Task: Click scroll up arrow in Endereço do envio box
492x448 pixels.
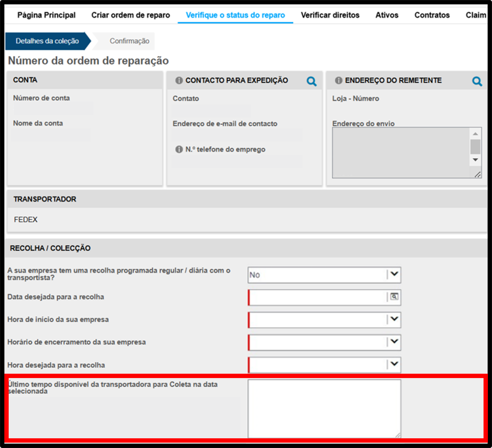Action: pyautogui.click(x=475, y=134)
